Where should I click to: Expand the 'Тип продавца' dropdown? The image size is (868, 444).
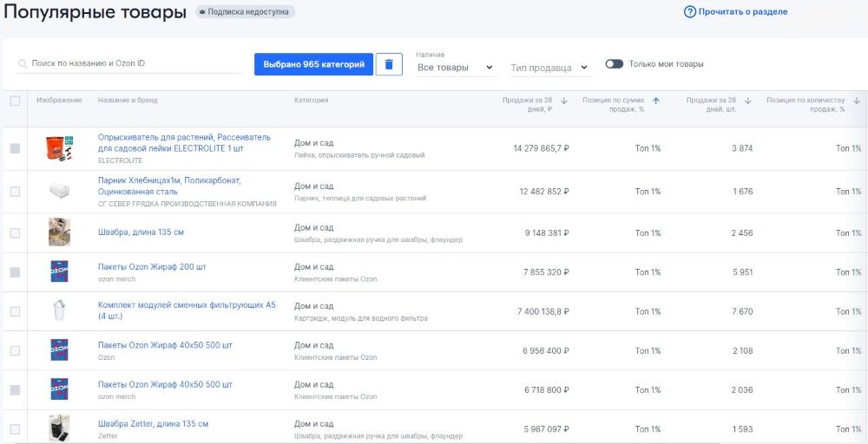pyautogui.click(x=549, y=68)
